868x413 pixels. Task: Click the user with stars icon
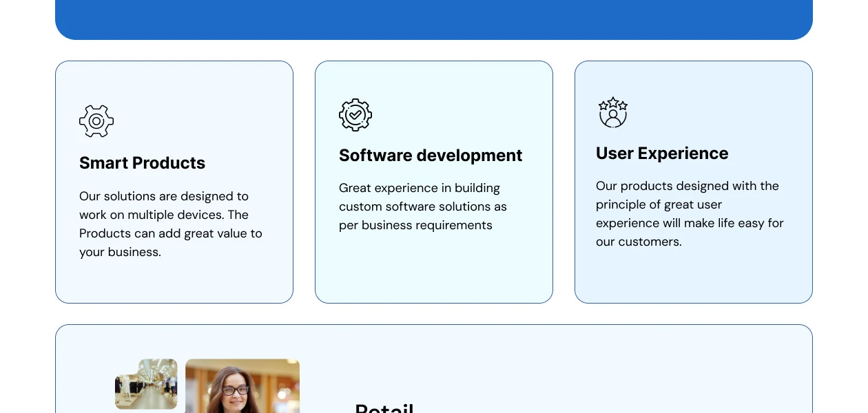tap(612, 112)
